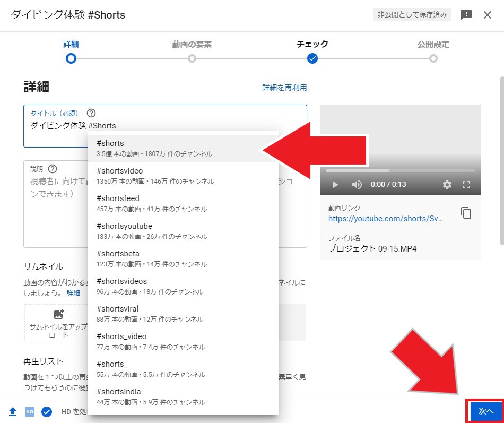Mute the video preview volume
Image resolution: width=504 pixels, height=423 pixels.
[357, 185]
